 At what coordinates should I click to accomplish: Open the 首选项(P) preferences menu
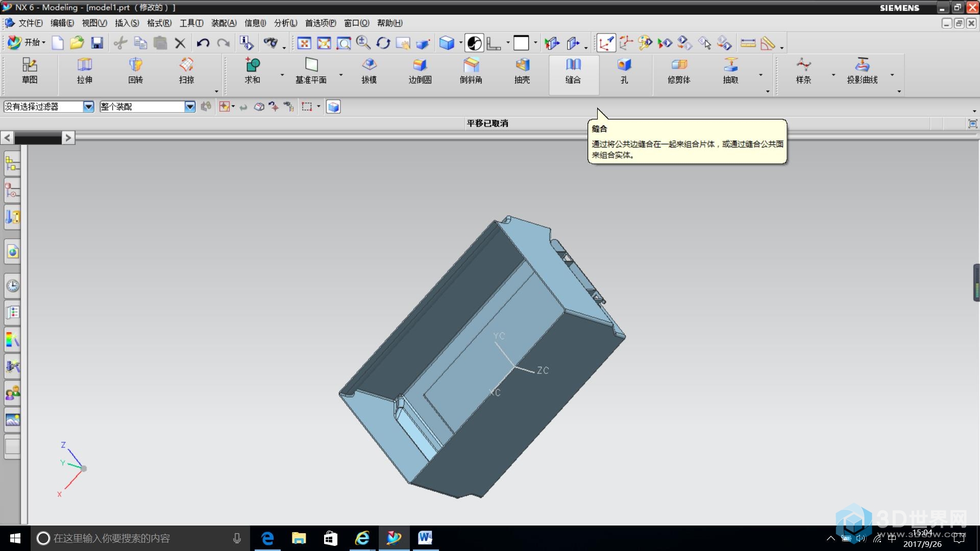click(321, 23)
